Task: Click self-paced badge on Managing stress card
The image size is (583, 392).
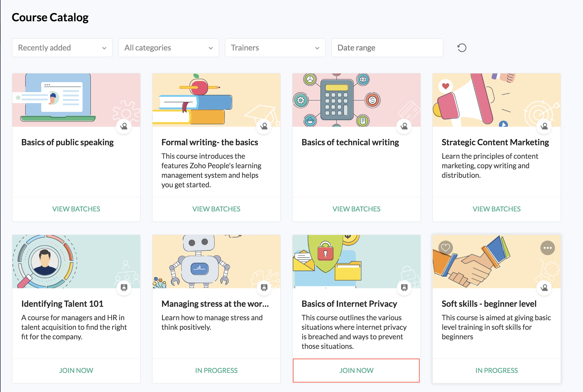Action: click(x=264, y=287)
